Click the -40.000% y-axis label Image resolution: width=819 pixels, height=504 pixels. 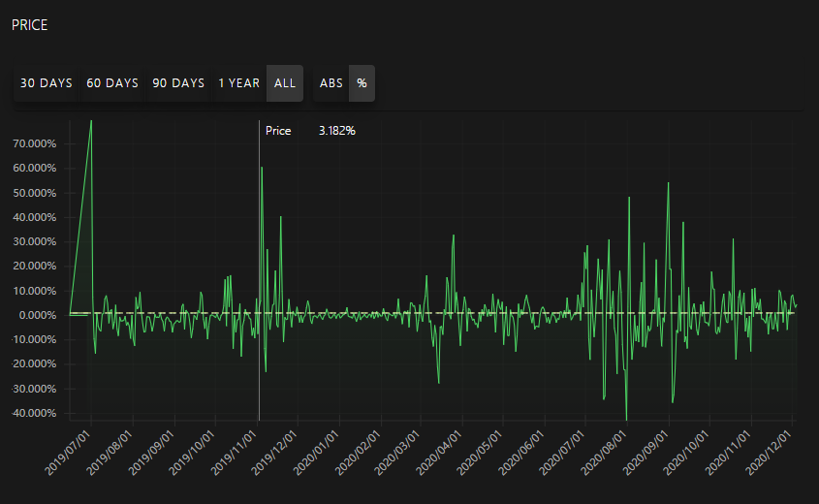[x=33, y=413]
